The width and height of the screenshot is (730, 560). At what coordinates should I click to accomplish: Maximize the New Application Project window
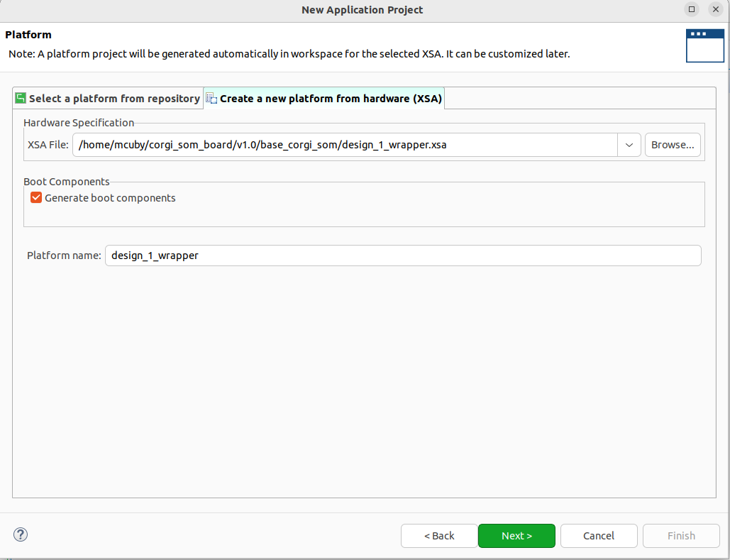click(x=692, y=9)
